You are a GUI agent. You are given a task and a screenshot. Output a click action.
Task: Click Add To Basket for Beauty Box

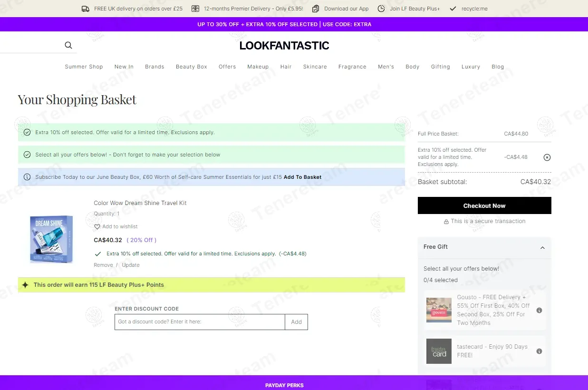[x=303, y=177]
